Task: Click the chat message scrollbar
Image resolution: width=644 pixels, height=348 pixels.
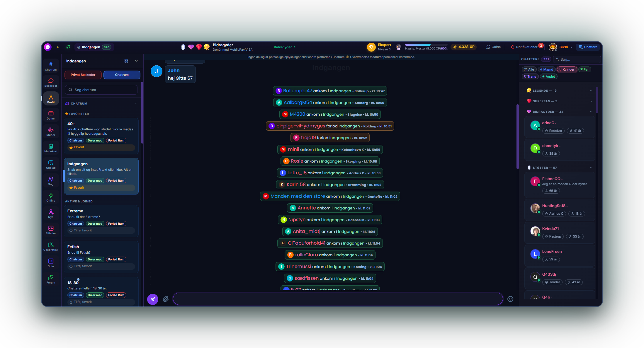Action: point(517,137)
